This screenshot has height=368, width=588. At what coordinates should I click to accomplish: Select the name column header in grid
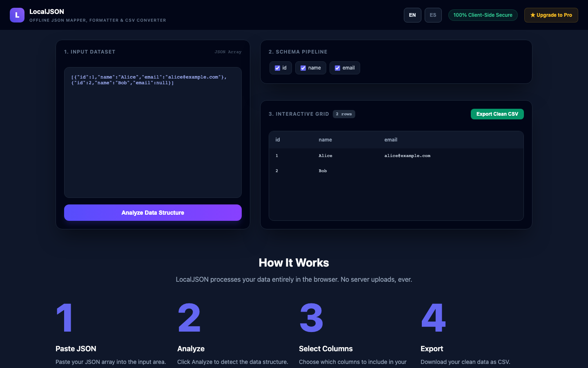[x=325, y=140]
